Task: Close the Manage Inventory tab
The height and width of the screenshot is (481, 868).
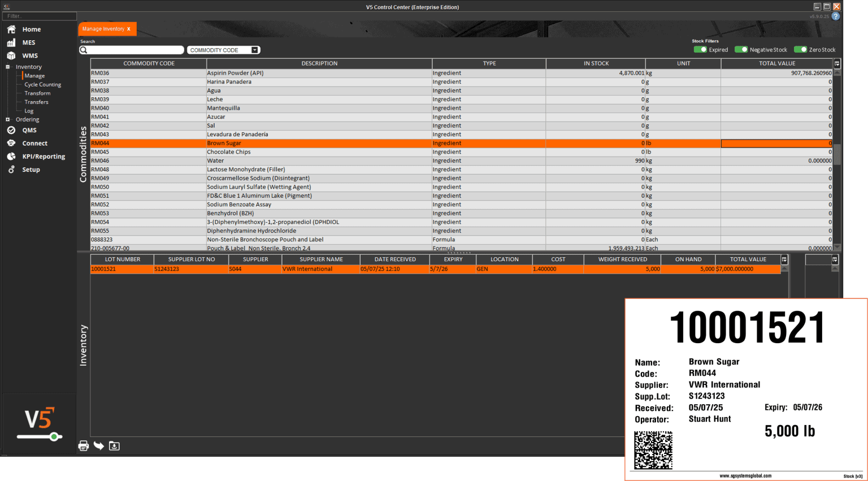Action: tap(128, 28)
